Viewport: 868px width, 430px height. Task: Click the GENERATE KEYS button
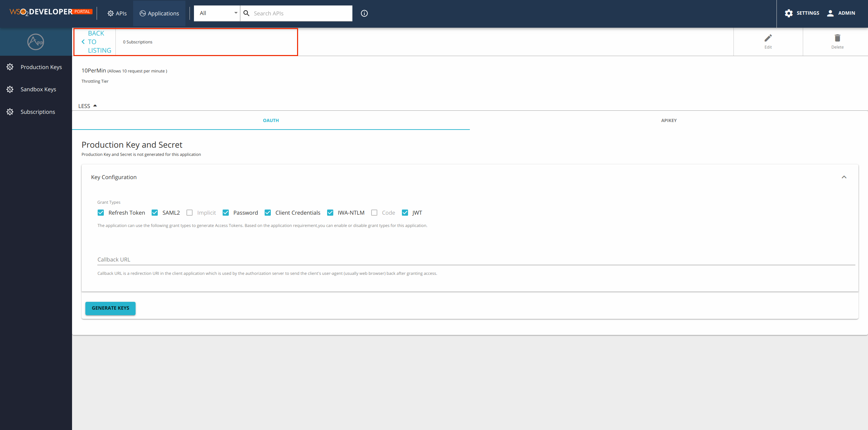click(110, 308)
